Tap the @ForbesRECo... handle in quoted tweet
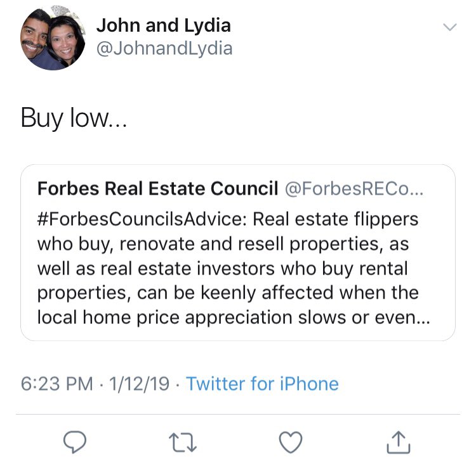476x466 pixels. pos(354,188)
